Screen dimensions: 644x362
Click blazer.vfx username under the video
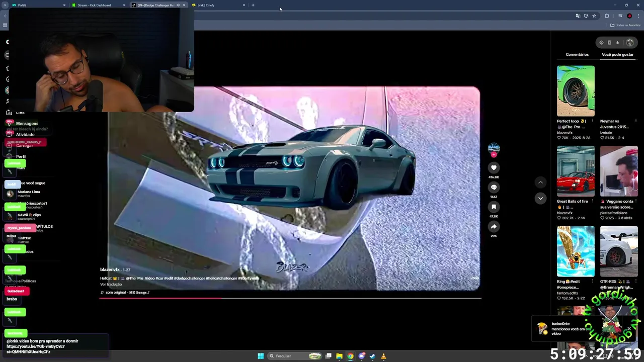tap(110, 269)
